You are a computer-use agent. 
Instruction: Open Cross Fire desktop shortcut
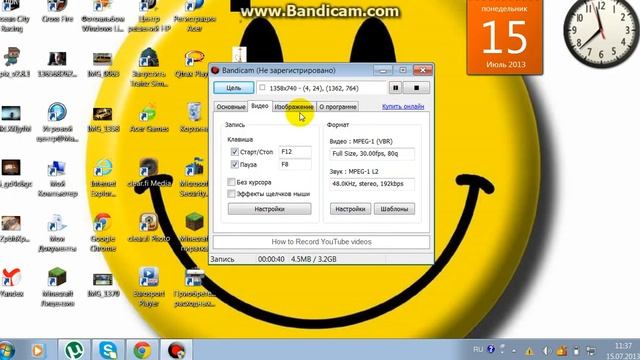click(57, 12)
